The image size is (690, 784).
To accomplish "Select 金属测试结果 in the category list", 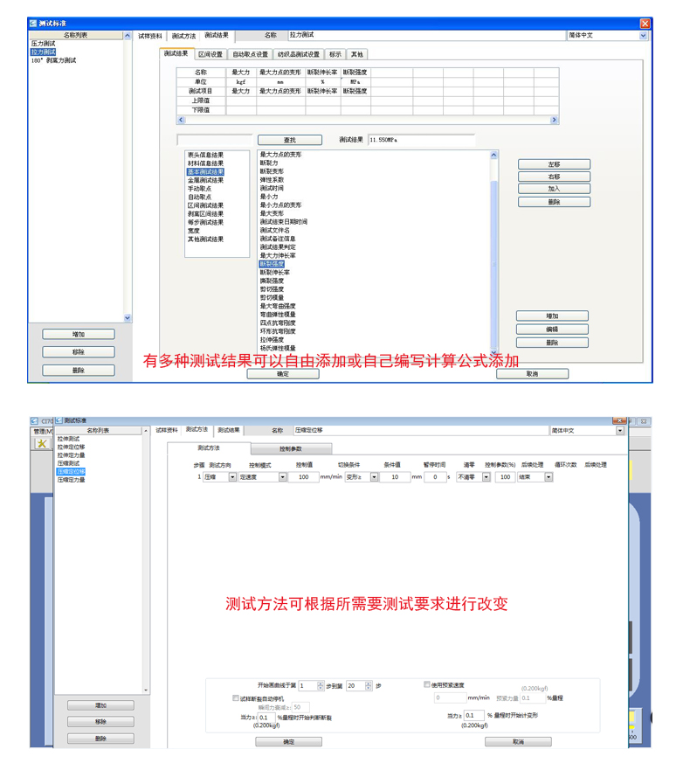I will pos(205,180).
